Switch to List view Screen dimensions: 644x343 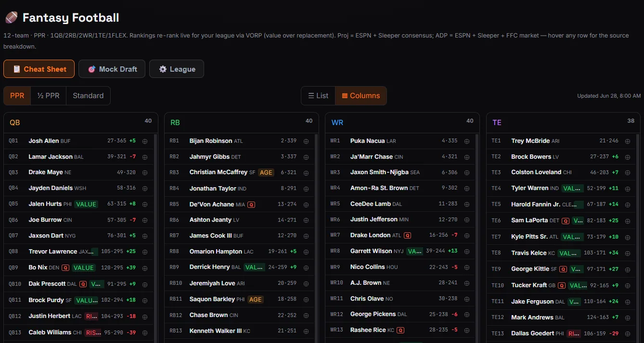[x=318, y=96]
